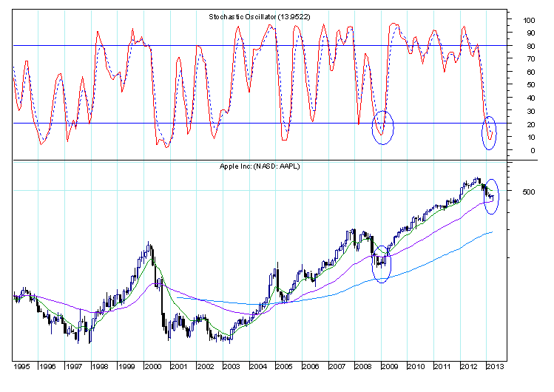Click the price axis label 500
This screenshot has width=554, height=392.
pyautogui.click(x=529, y=192)
